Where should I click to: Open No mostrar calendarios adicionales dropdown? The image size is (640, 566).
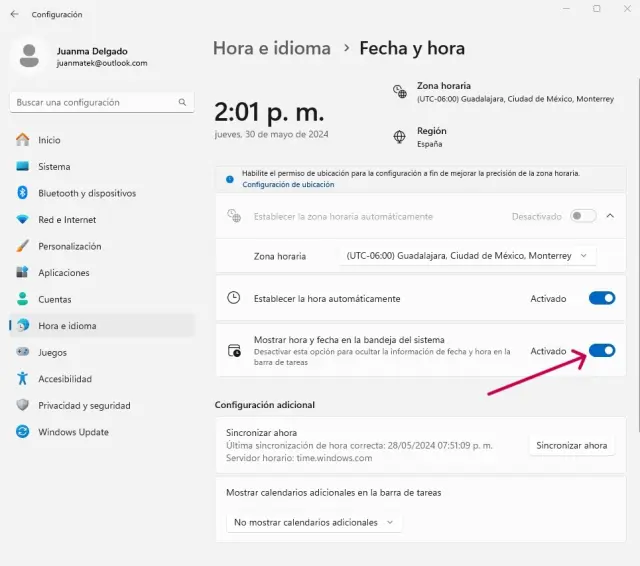point(313,522)
